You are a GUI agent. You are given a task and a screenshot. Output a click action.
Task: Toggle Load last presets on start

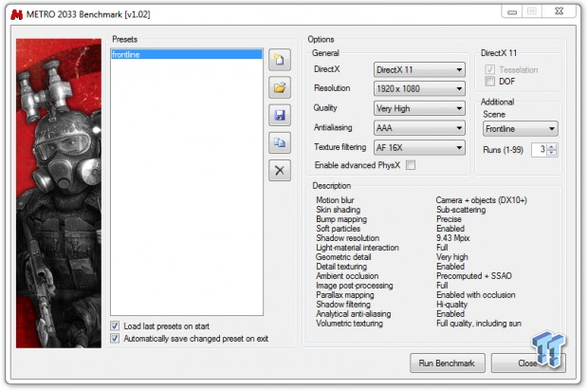tap(115, 326)
